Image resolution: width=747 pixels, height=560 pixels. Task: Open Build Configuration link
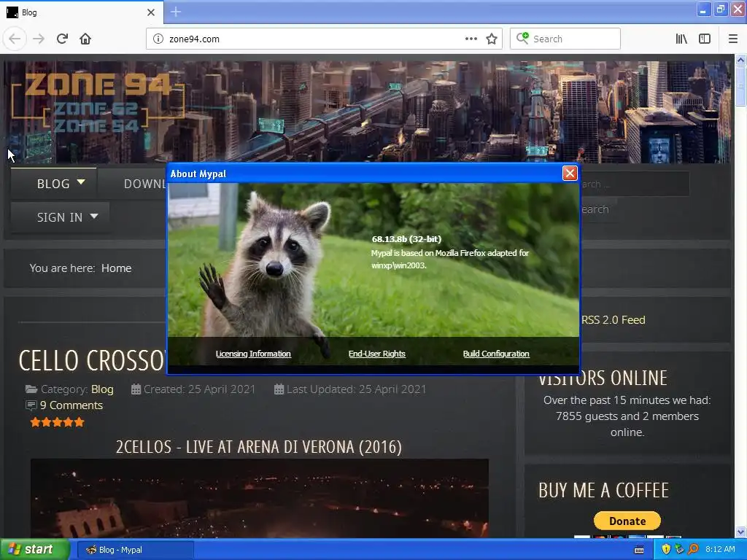point(496,354)
